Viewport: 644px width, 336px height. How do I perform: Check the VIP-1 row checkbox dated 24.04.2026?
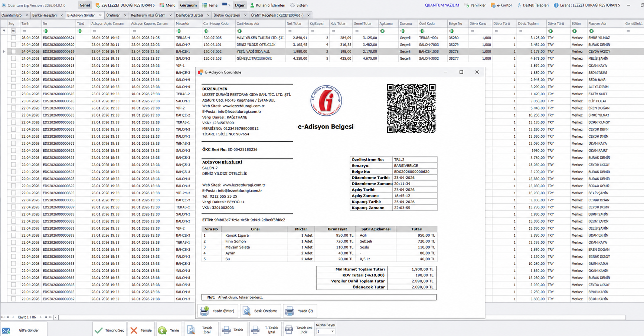[x=13, y=66]
